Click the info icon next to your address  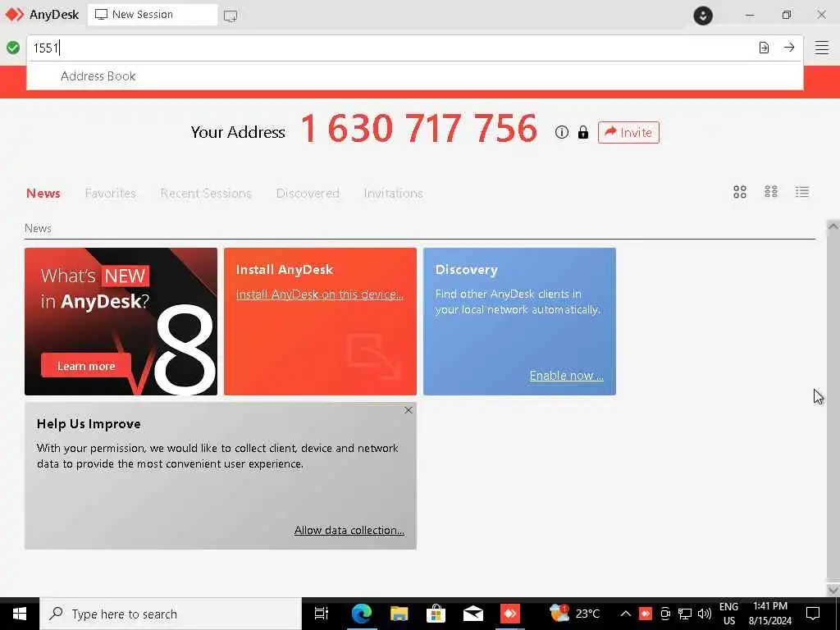[561, 132]
